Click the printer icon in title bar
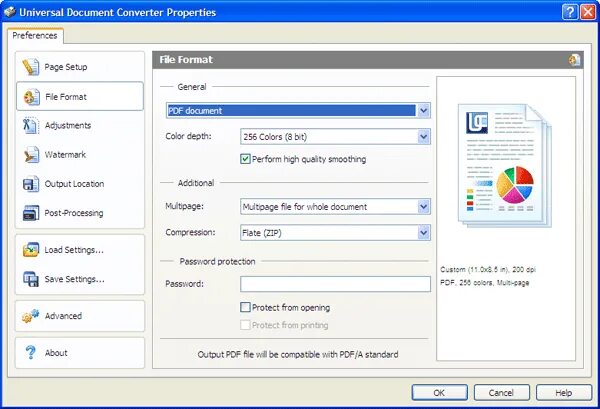The width and height of the screenshot is (600, 409). point(10,12)
